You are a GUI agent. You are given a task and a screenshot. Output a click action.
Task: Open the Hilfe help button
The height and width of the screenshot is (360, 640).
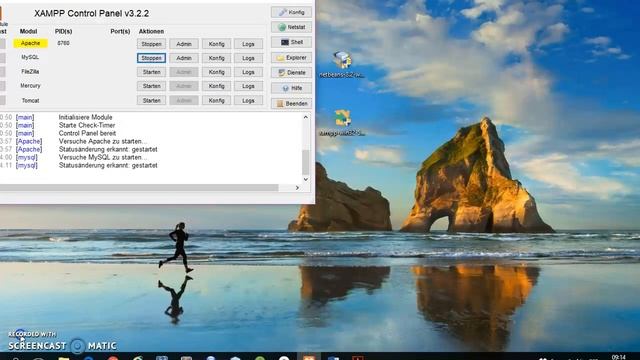[291, 88]
